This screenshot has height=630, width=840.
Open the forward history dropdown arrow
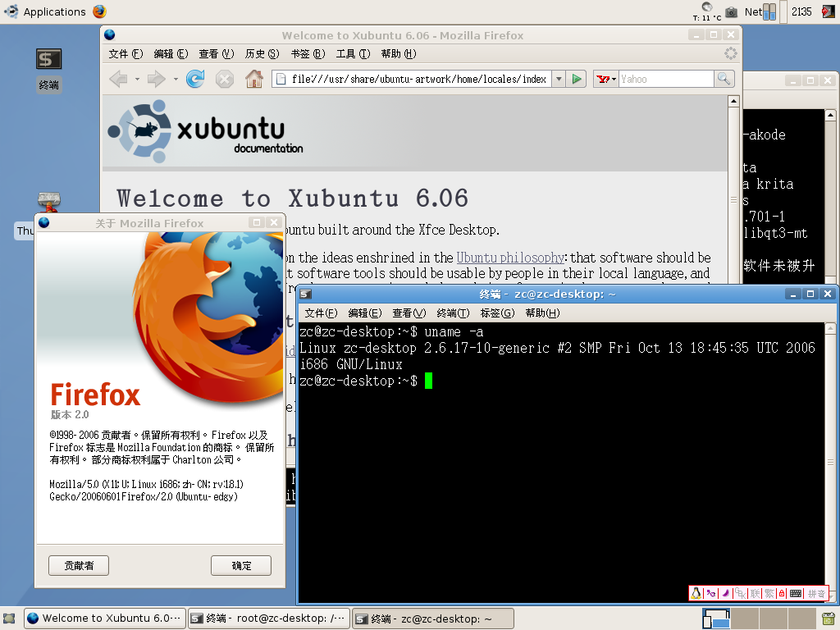(176, 80)
